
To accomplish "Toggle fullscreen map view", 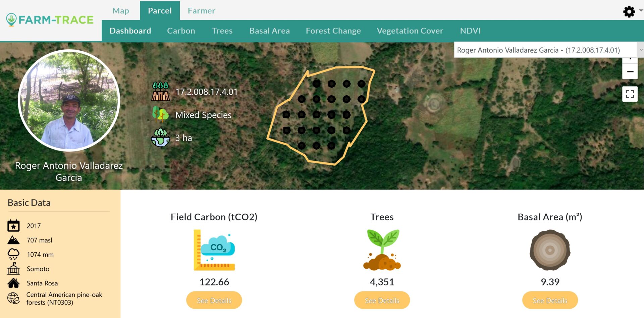I will click(630, 94).
